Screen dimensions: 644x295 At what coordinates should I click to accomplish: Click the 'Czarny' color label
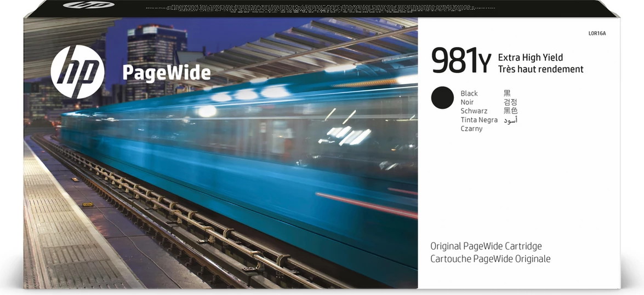point(471,129)
